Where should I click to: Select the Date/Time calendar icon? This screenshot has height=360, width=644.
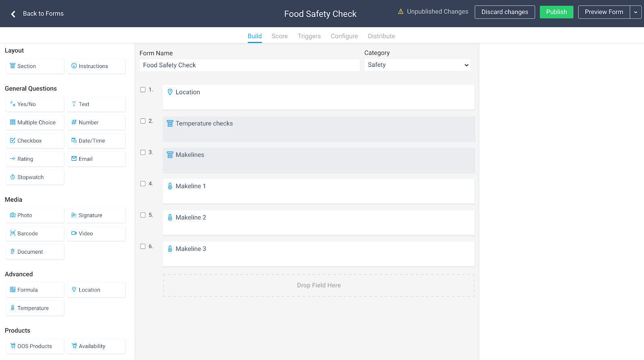pos(74,141)
